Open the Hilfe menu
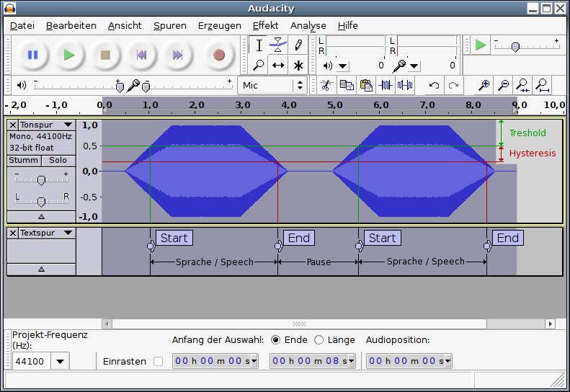The width and height of the screenshot is (570, 392). tap(347, 25)
